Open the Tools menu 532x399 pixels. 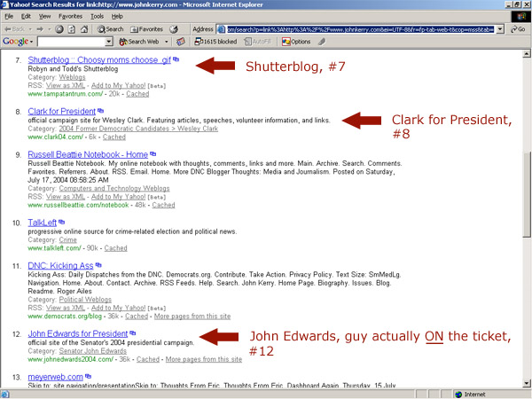96,16
